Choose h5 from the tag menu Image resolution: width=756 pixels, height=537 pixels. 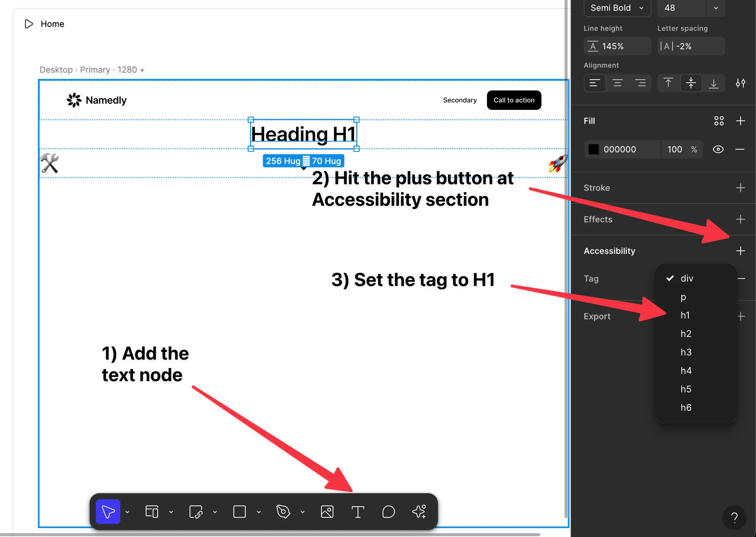(x=696, y=389)
